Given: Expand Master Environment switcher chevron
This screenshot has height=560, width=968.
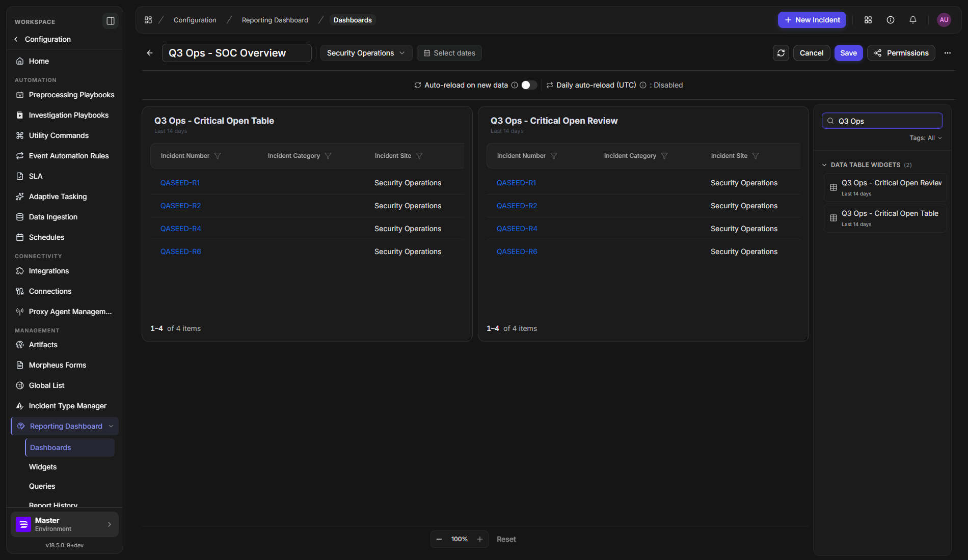Looking at the screenshot, I should (110, 524).
